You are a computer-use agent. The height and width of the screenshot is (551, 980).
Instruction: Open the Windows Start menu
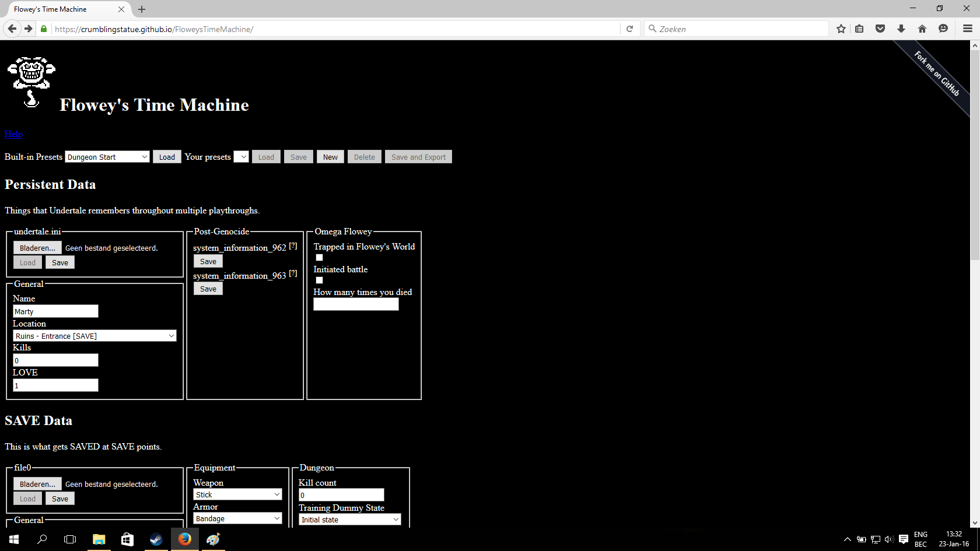(x=14, y=539)
